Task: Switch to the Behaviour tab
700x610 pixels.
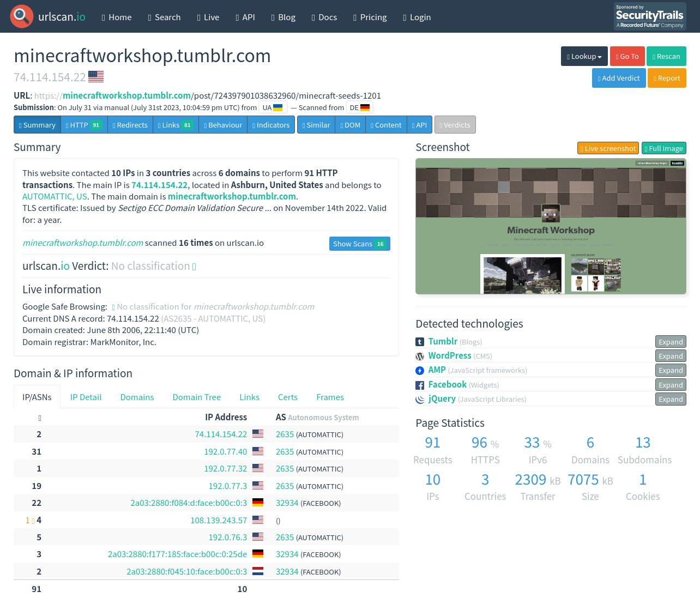Action: (223, 125)
